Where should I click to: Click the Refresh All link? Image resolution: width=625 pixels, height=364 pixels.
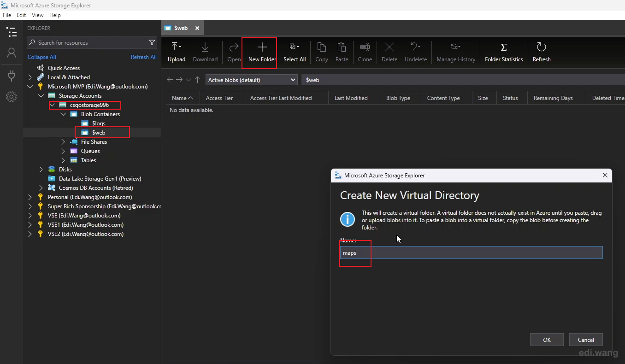click(143, 57)
